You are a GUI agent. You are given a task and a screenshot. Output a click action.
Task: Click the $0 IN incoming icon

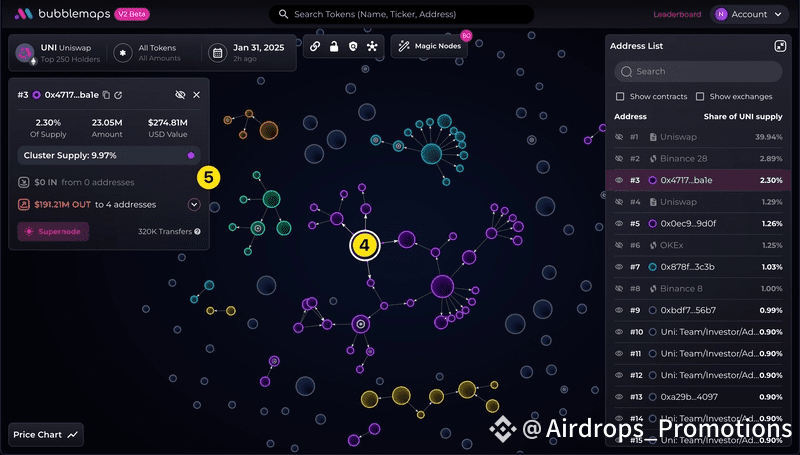pos(23,182)
